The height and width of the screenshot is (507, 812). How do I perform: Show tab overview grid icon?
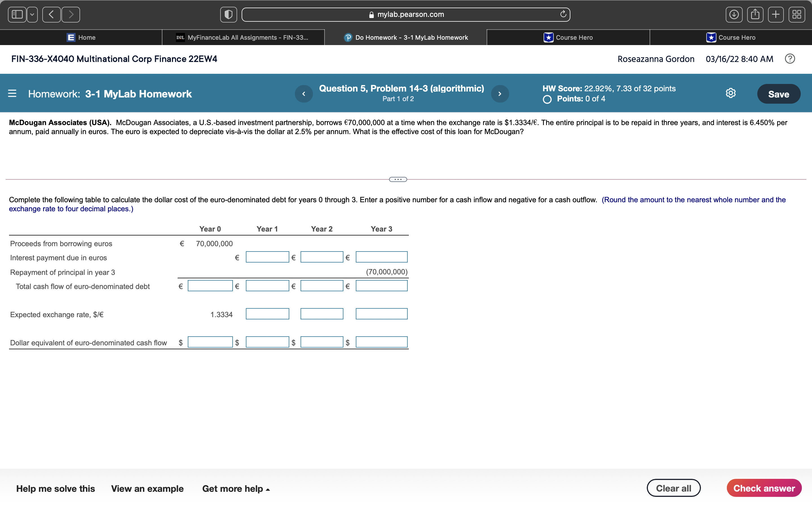point(796,14)
